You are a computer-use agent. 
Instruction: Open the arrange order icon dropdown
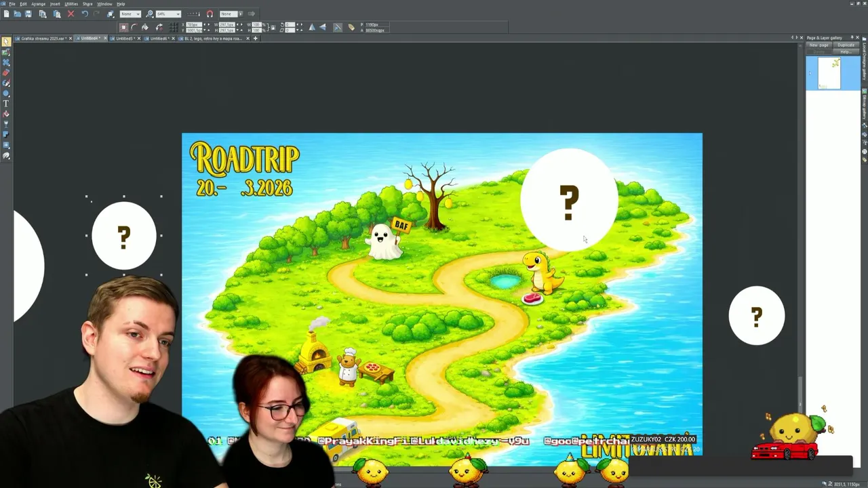111,14
